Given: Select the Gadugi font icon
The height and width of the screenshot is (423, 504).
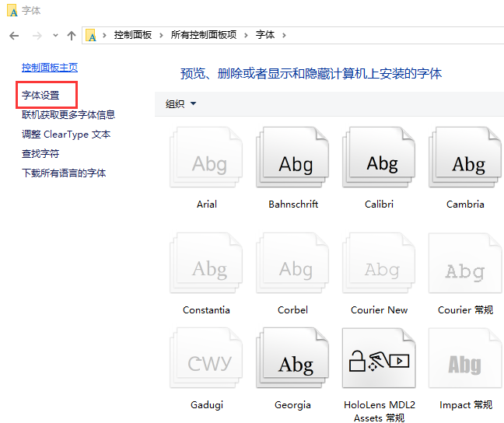Looking at the screenshot, I should click(x=206, y=358).
